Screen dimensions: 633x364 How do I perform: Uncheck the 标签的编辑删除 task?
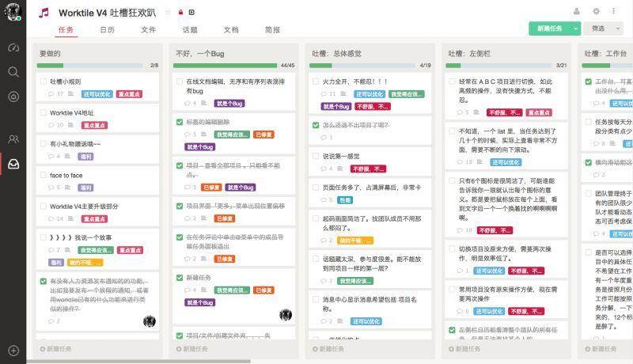coord(179,122)
